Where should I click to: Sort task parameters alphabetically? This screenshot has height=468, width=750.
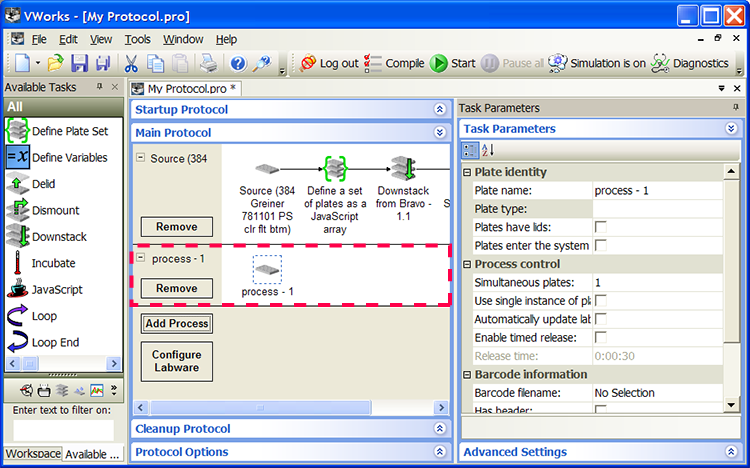pyautogui.click(x=487, y=150)
